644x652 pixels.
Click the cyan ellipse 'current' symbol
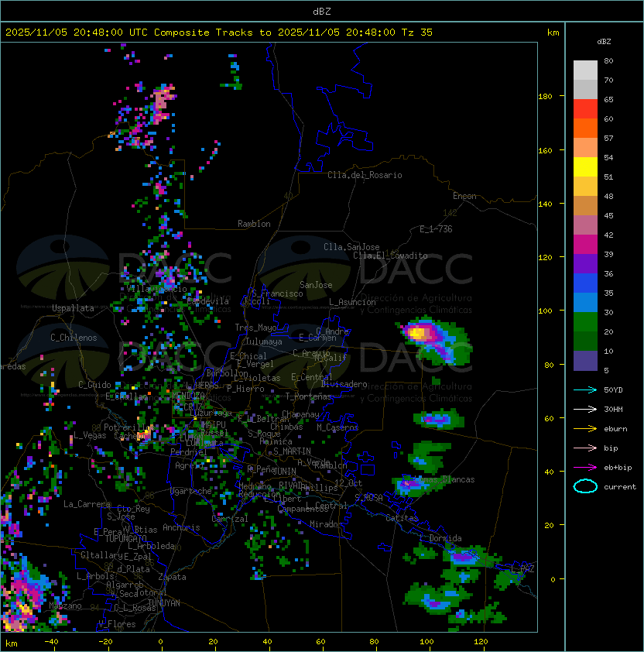(585, 486)
